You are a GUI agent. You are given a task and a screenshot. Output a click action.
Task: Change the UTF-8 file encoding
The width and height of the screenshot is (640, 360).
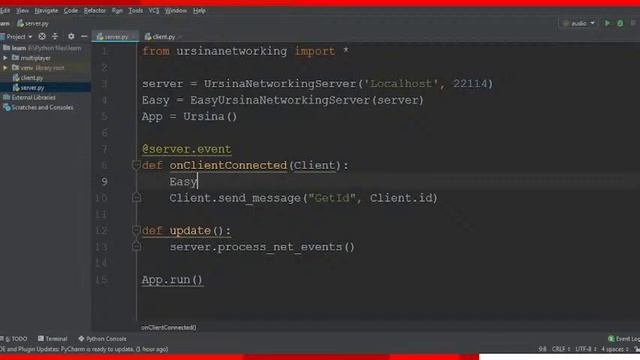click(x=586, y=349)
